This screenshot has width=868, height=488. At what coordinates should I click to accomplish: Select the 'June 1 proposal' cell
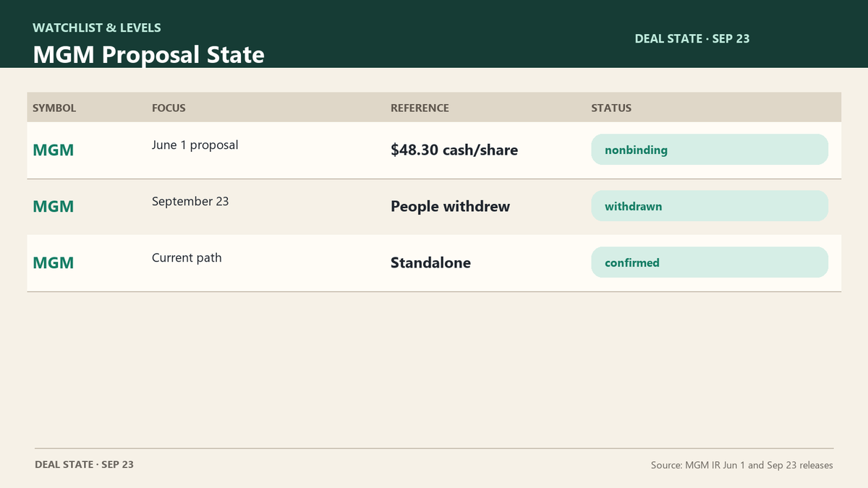(195, 145)
